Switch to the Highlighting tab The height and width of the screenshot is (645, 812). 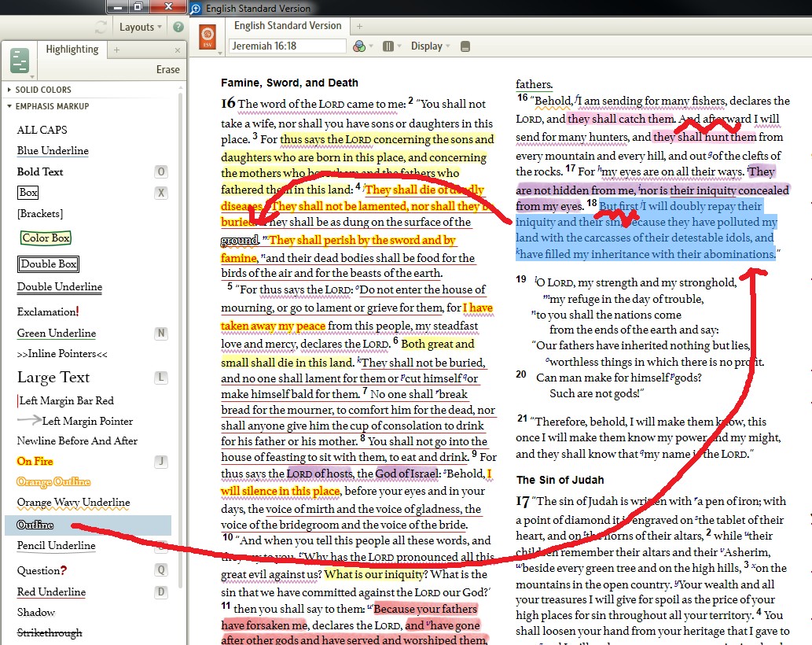[x=72, y=50]
